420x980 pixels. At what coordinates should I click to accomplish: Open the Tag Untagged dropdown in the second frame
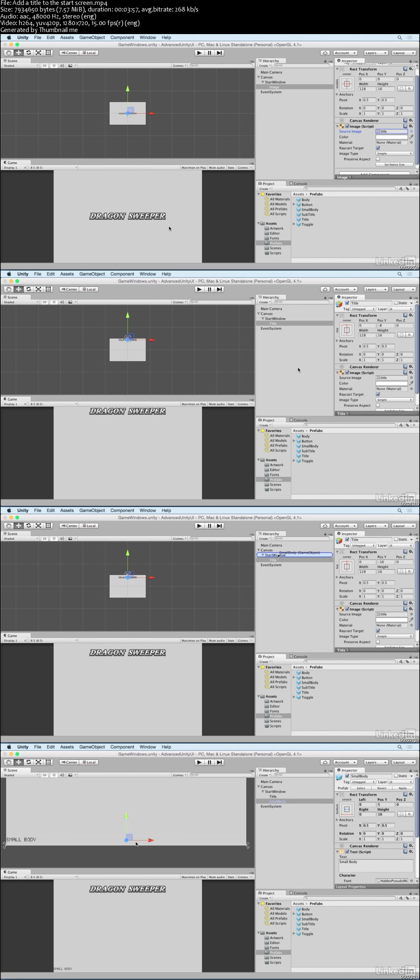363,309
